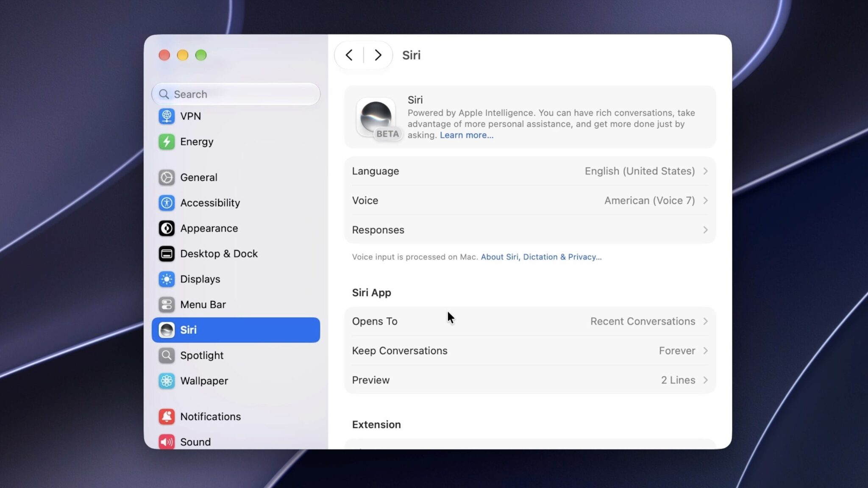This screenshot has width=868, height=488.
Task: Open the Opens To Recent Conversations chevron
Action: (705, 322)
